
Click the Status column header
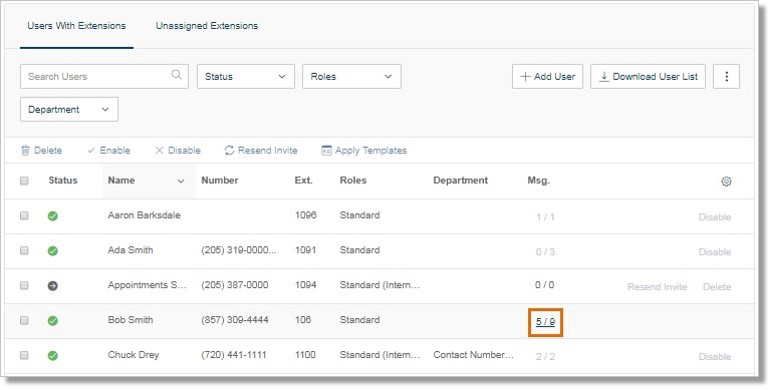(x=63, y=180)
